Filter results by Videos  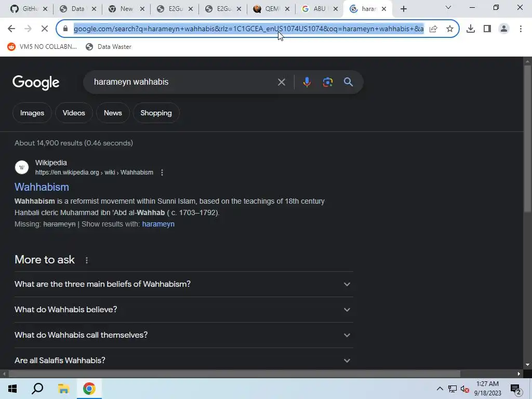pyautogui.click(x=74, y=113)
